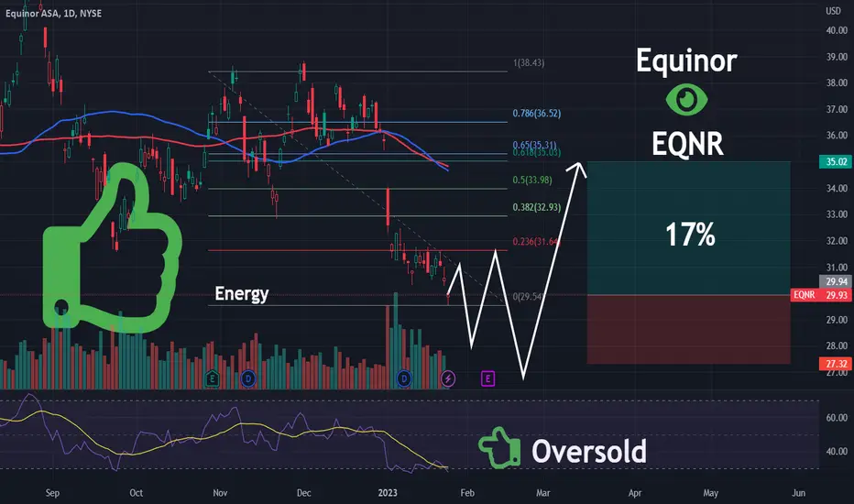Click Jun on the date axis
The image size is (854, 504).
[x=798, y=493]
